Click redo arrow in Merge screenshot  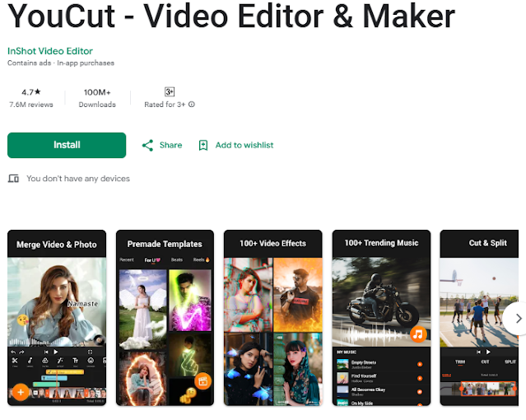[x=21, y=352]
